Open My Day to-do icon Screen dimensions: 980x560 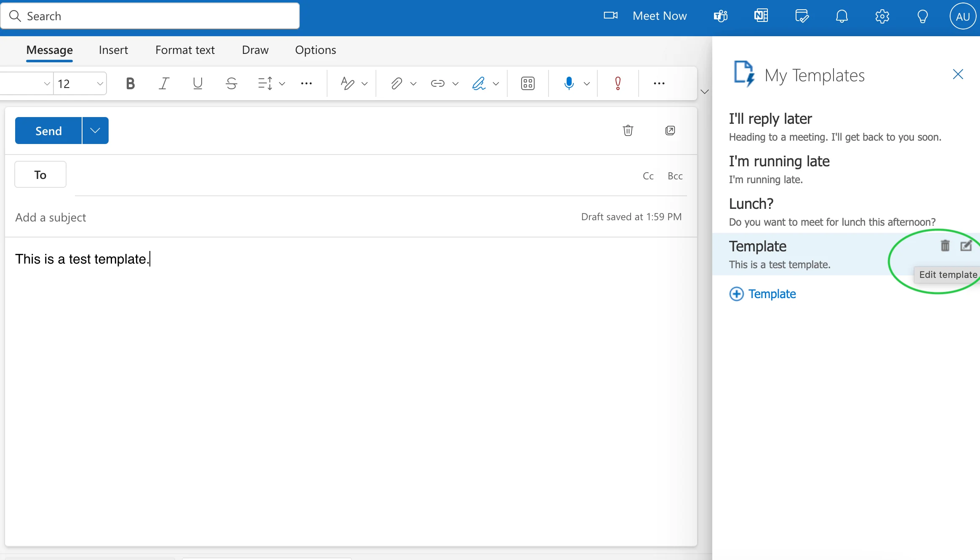point(802,16)
